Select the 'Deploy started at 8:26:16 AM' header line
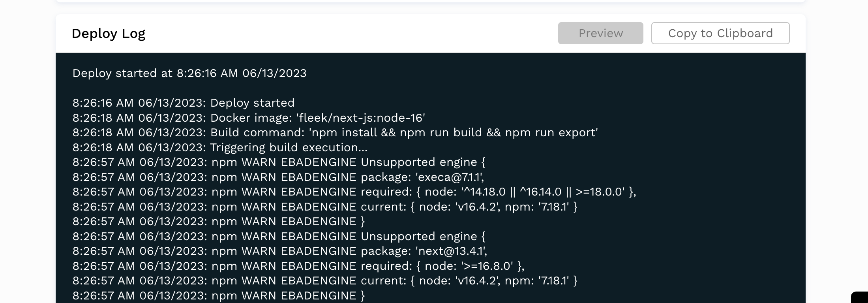 click(x=189, y=73)
